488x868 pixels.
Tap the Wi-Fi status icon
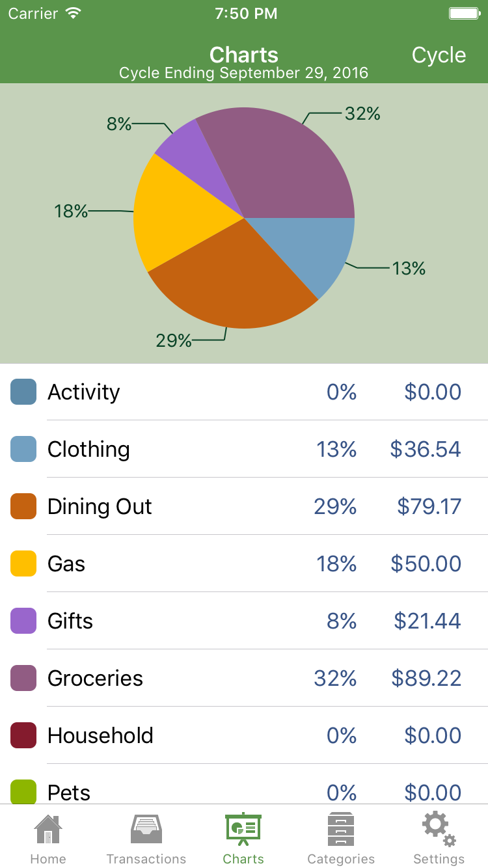pyautogui.click(x=74, y=14)
